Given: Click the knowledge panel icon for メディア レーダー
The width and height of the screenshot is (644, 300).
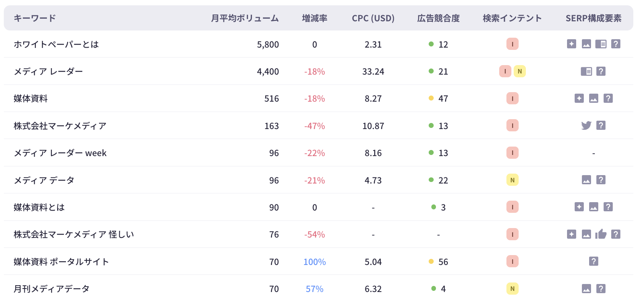Looking at the screenshot, I should click(x=586, y=71).
